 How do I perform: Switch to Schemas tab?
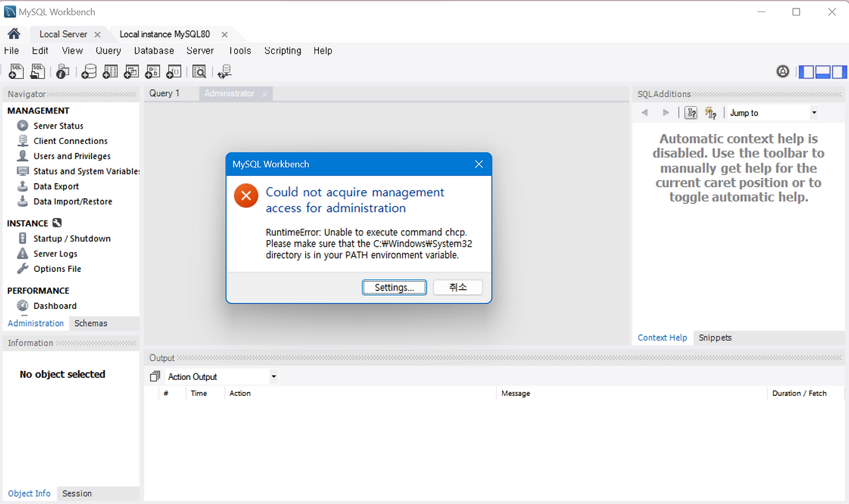(91, 324)
